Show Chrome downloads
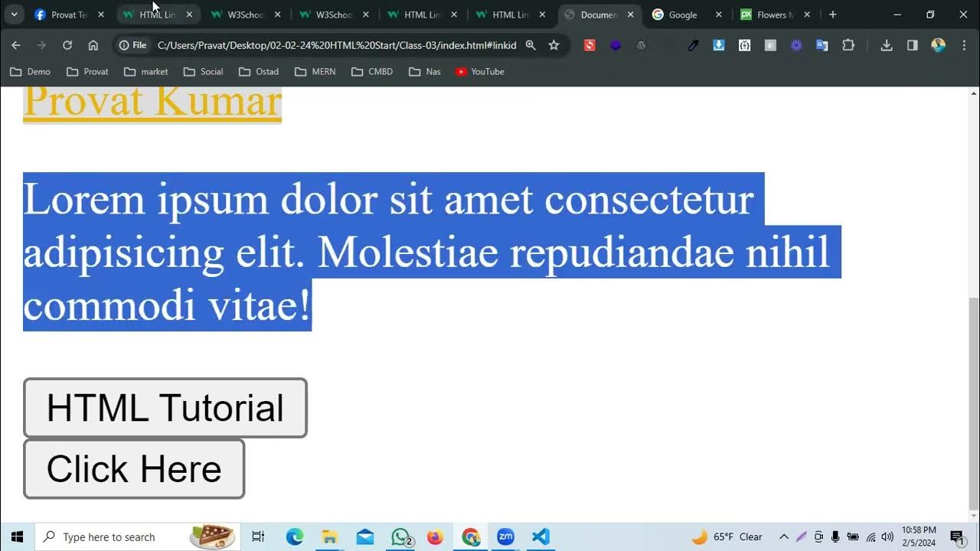The width and height of the screenshot is (980, 551). [887, 45]
